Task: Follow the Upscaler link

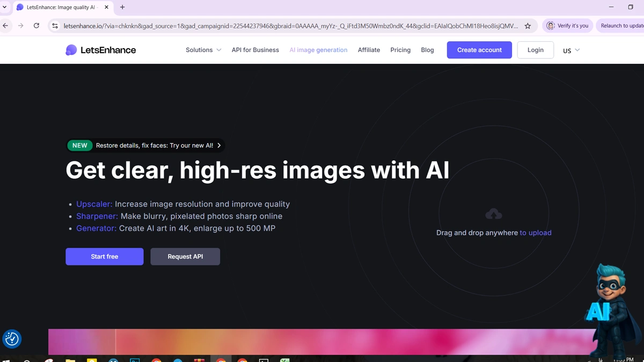Action: click(94, 204)
